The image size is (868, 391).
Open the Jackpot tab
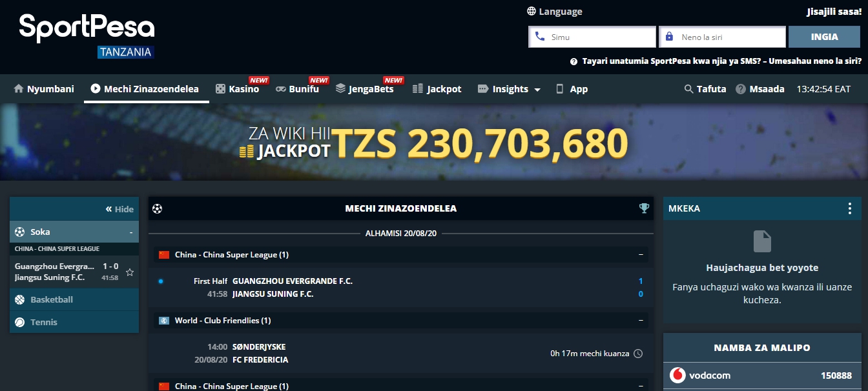point(437,89)
